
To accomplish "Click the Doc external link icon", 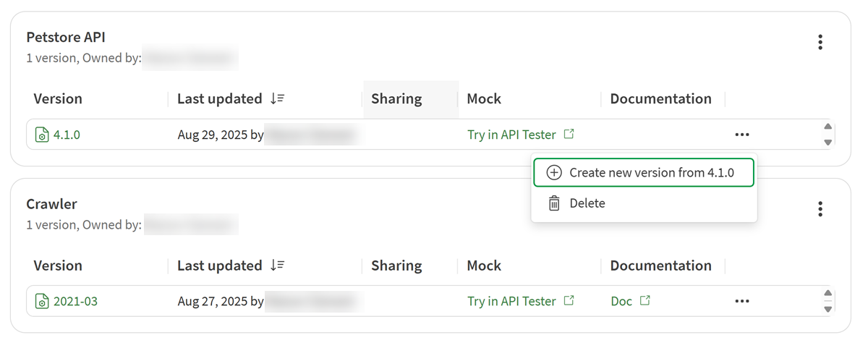I will 644,300.
